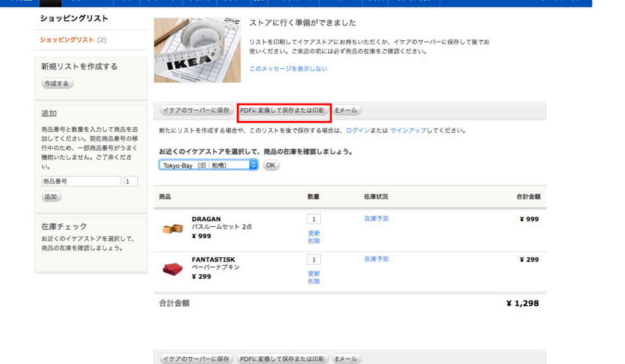The width and height of the screenshot is (625, 364).
Task: Click バスルームセット 2点 description text
Action: [x=222, y=227]
